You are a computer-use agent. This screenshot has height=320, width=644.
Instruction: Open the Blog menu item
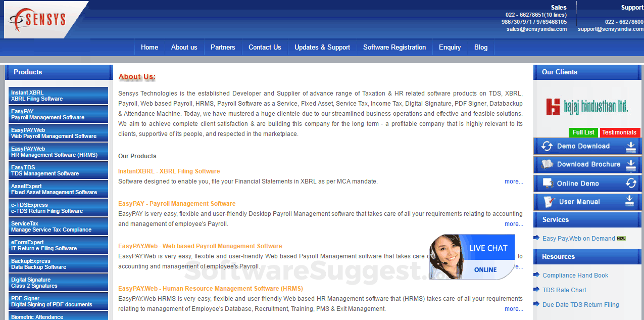click(x=481, y=48)
